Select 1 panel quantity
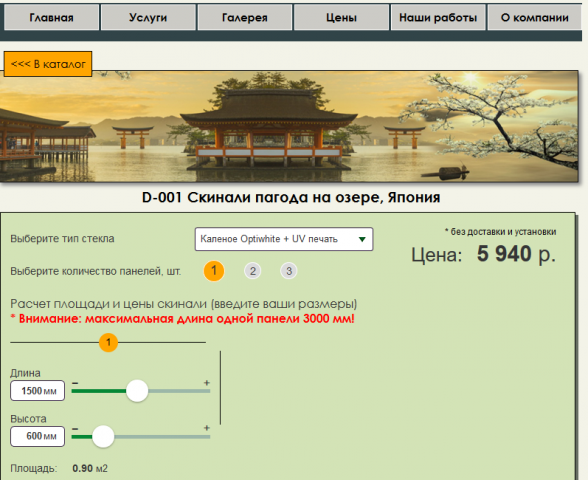The width and height of the screenshot is (588, 480). pyautogui.click(x=214, y=271)
